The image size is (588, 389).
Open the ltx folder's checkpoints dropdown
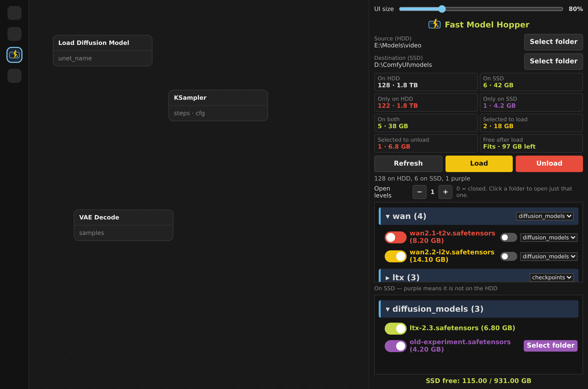coord(551,278)
